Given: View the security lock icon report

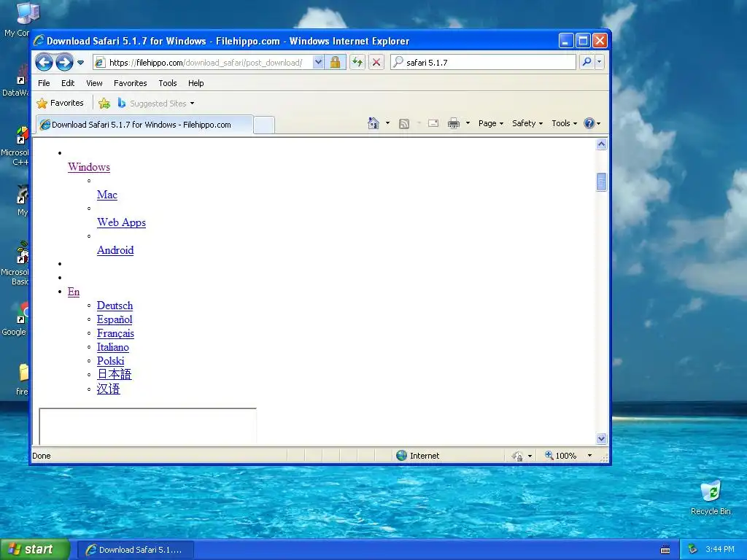Looking at the screenshot, I should click(x=336, y=63).
